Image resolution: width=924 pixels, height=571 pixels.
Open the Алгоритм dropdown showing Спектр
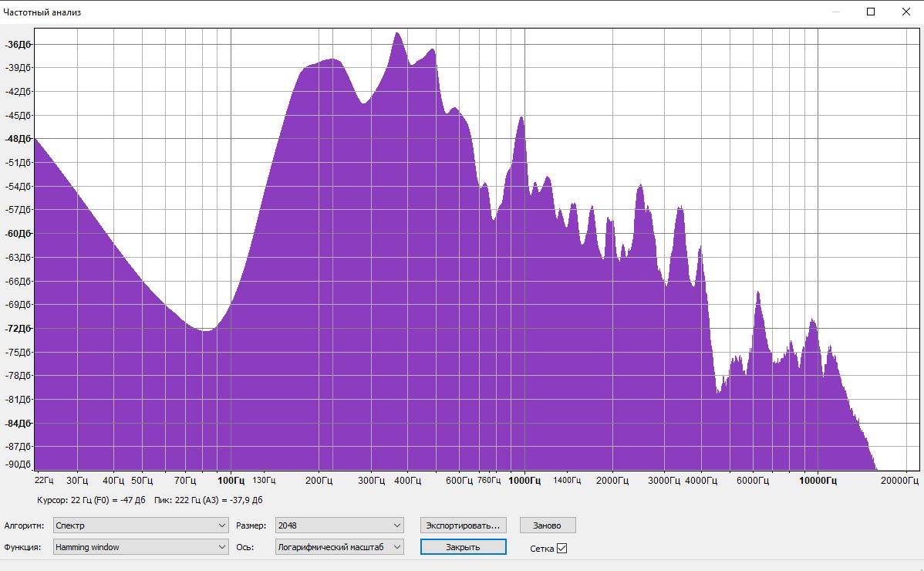pyautogui.click(x=140, y=525)
